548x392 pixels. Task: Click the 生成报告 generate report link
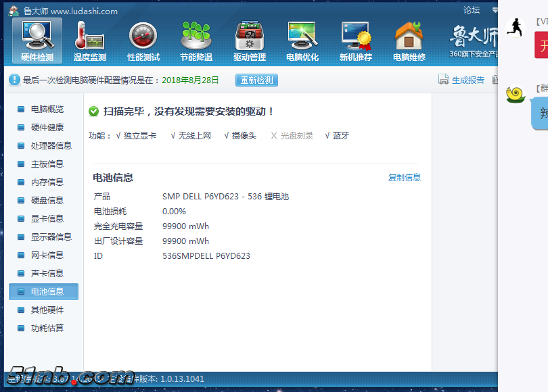coord(462,80)
